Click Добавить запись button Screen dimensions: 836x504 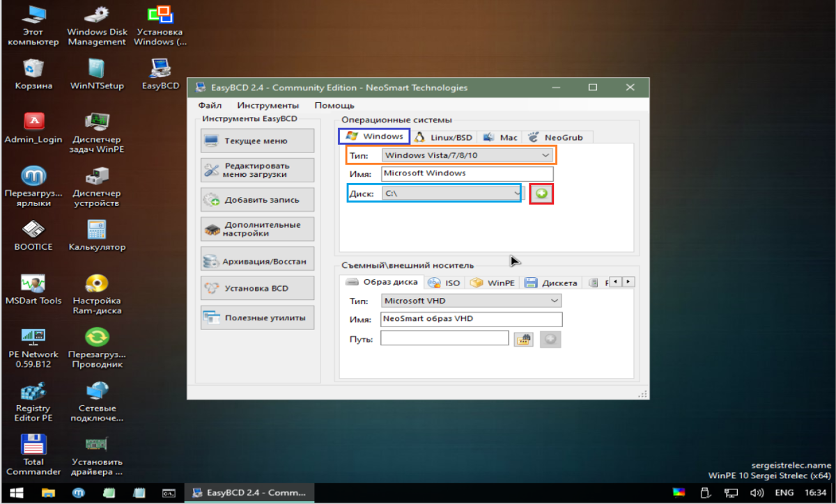tap(257, 200)
